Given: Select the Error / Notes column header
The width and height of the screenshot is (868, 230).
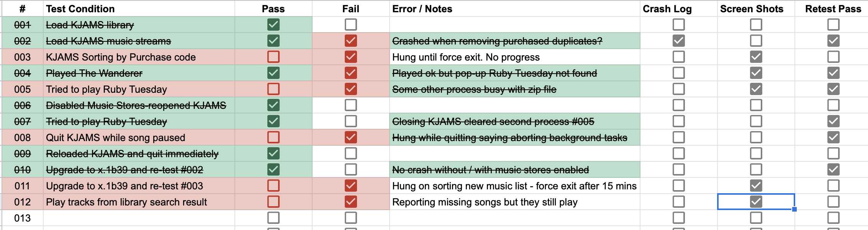Looking at the screenshot, I should (x=514, y=9).
